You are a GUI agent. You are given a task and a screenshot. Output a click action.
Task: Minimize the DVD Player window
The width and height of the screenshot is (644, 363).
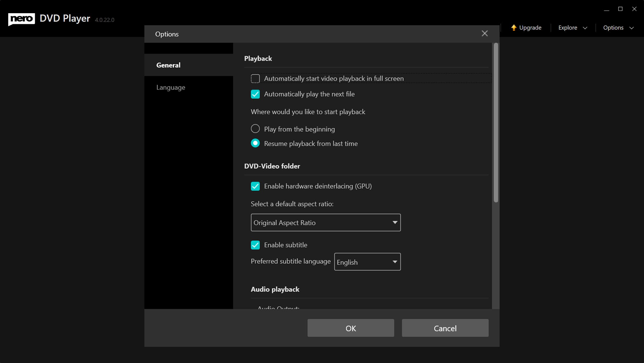point(606,10)
